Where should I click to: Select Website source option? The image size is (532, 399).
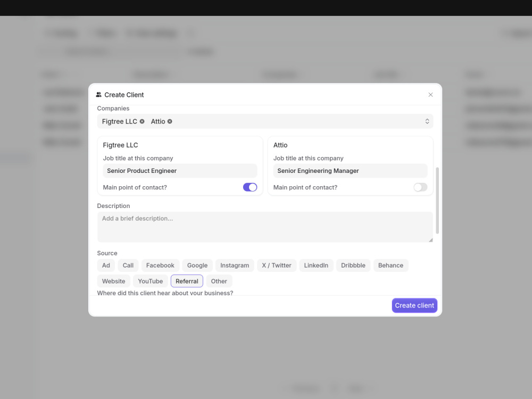click(113, 281)
